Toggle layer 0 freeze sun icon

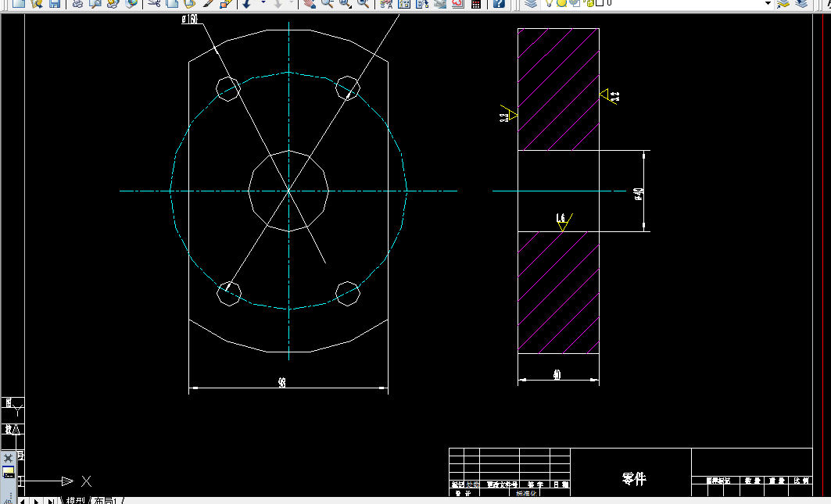tap(561, 2)
